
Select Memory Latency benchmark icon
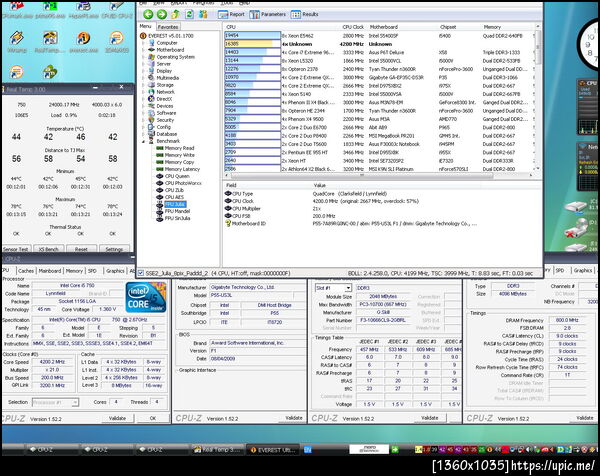(x=160, y=169)
